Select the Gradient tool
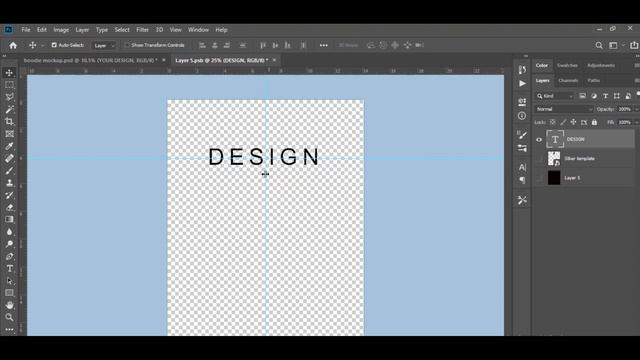Image resolution: width=640 pixels, height=360 pixels. click(x=9, y=220)
